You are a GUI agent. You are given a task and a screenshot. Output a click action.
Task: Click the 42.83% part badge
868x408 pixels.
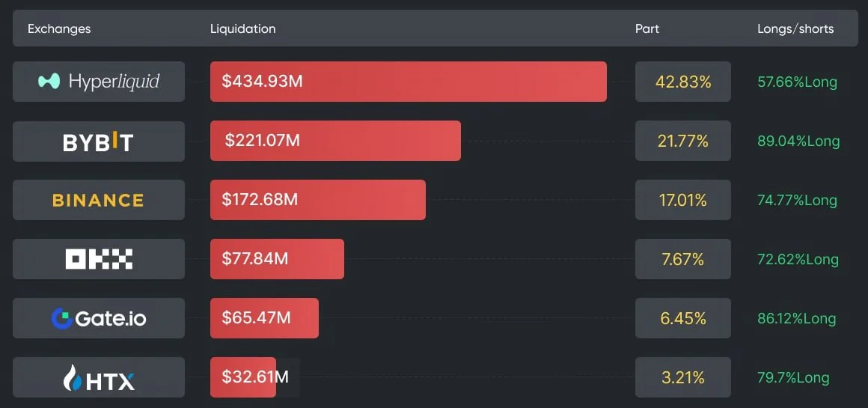682,82
